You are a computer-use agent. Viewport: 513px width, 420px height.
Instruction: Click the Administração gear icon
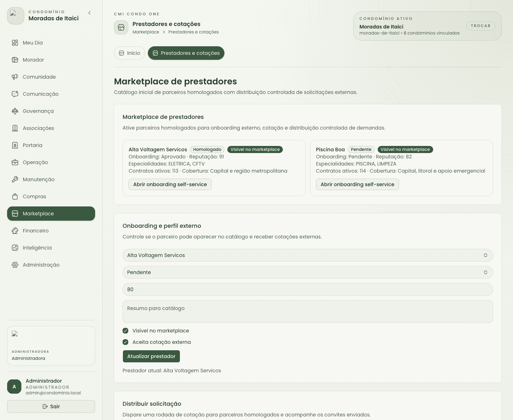coord(15,265)
